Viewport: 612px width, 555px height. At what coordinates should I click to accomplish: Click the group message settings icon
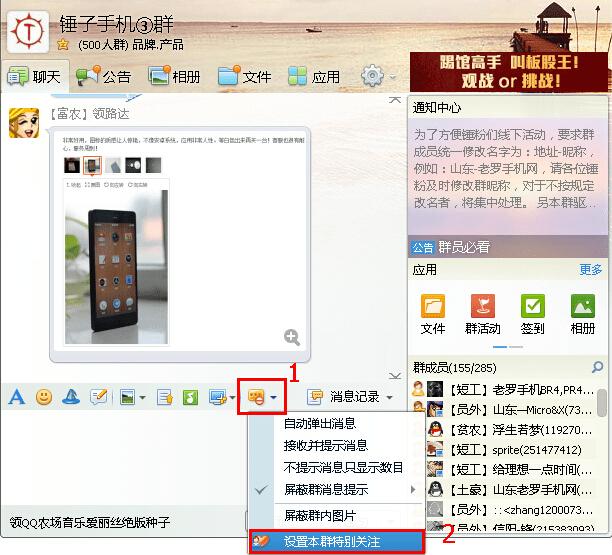click(x=256, y=397)
